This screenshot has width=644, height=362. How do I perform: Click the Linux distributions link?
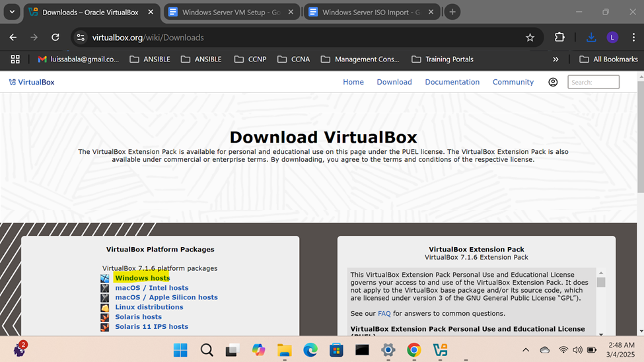[149, 307]
